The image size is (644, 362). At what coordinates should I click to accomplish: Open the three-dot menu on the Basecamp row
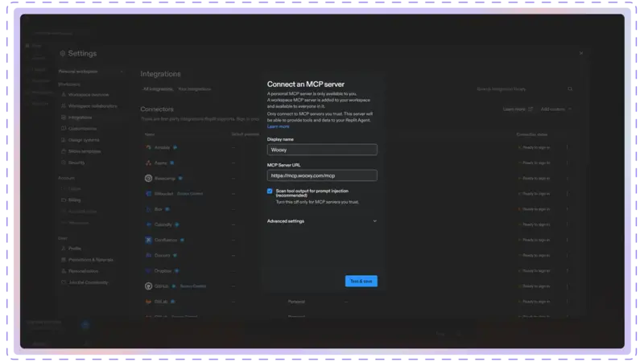568,178
